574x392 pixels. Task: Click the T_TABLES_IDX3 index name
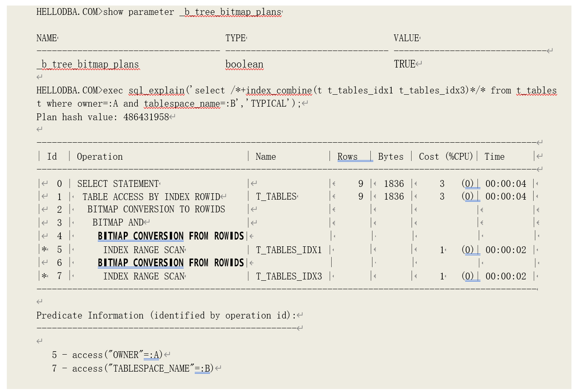click(x=289, y=276)
